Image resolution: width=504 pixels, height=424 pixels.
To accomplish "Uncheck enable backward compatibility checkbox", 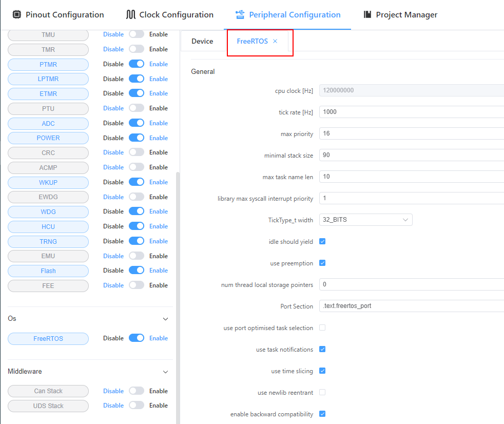I will coord(322,414).
